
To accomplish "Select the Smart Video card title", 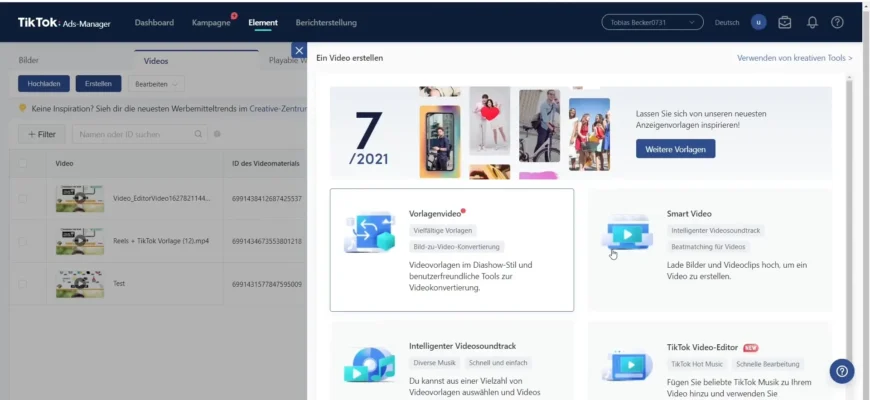I will coord(689,214).
